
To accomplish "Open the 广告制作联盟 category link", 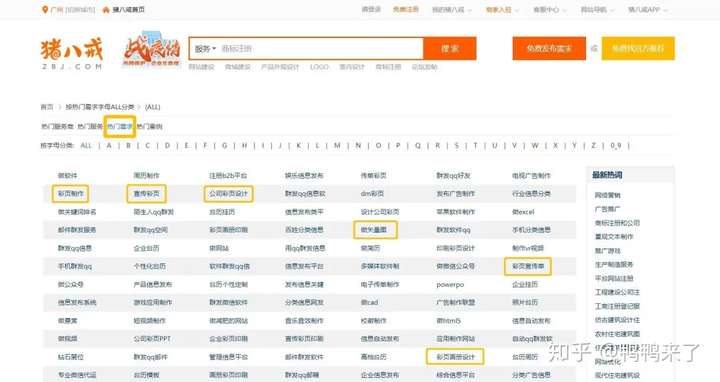I will [x=456, y=303].
